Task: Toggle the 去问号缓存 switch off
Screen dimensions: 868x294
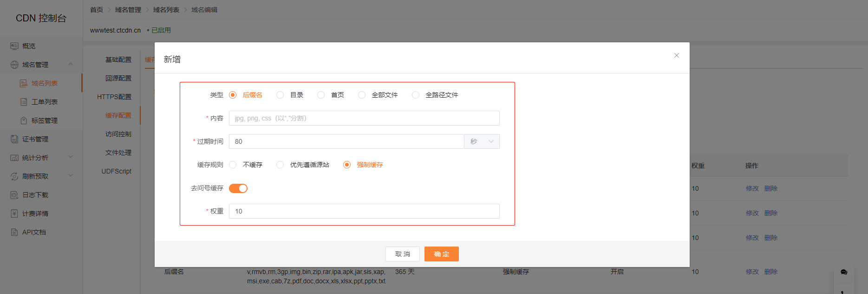Action: (238, 188)
